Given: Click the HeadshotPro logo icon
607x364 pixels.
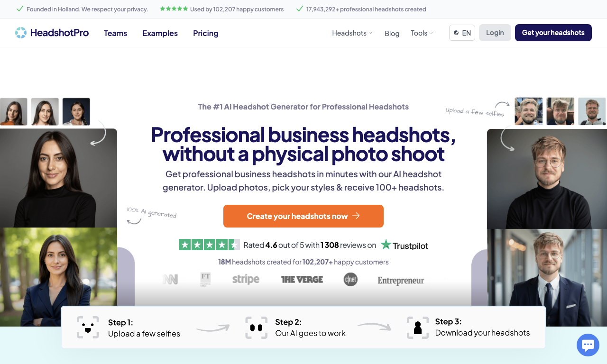Looking at the screenshot, I should point(21,33).
